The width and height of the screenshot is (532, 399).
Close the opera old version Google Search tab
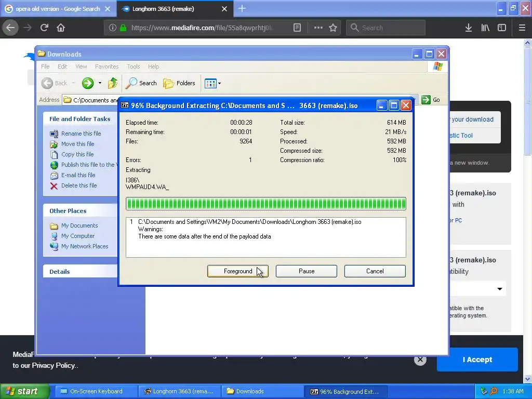click(x=108, y=9)
